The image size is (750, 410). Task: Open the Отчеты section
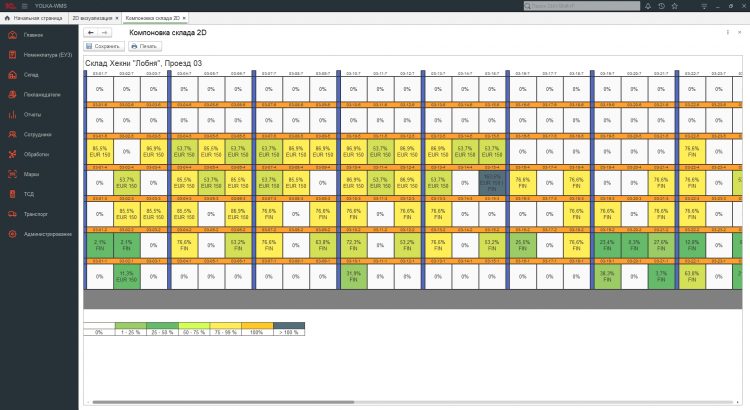[32, 114]
